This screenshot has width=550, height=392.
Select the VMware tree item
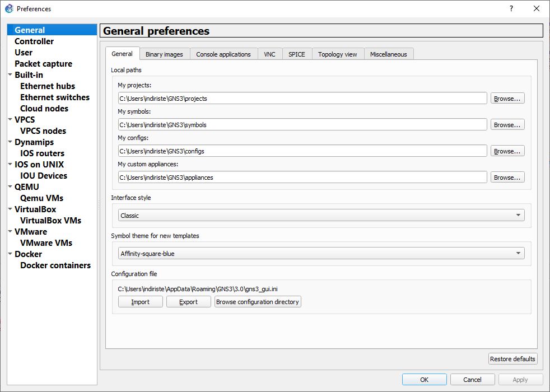pos(31,232)
